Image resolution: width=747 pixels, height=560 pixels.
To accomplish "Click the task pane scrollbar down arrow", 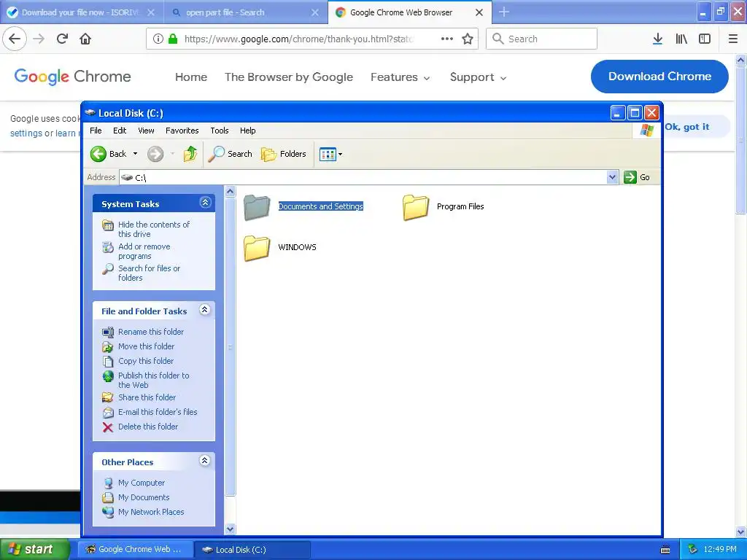I will 230,529.
